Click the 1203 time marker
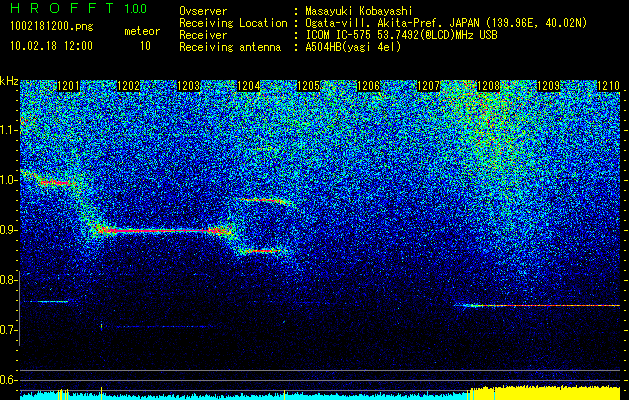The width and height of the screenshot is (629, 400). click(x=189, y=86)
